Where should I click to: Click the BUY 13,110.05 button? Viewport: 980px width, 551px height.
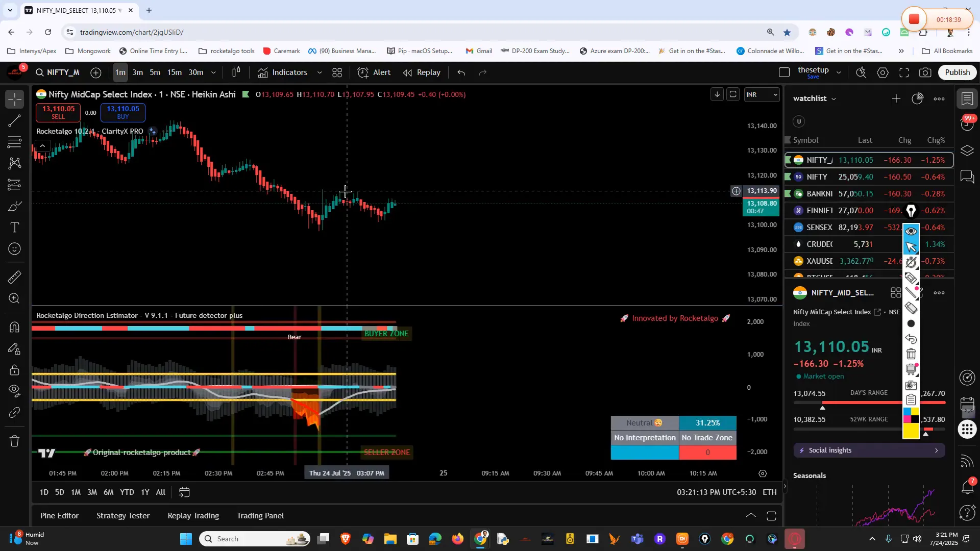(122, 112)
